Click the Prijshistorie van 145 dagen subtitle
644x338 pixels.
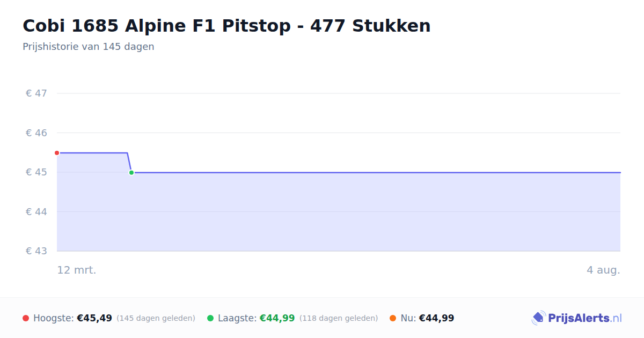(x=89, y=47)
